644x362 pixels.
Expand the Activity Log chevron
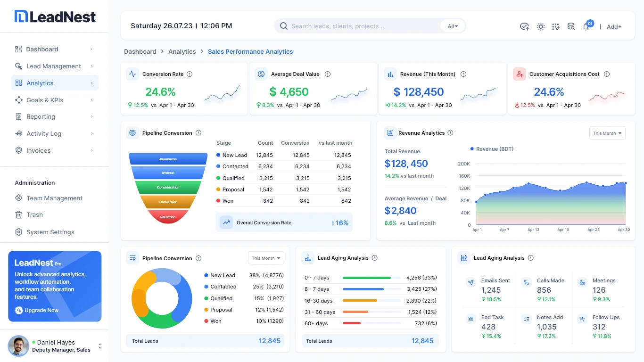coord(91,133)
